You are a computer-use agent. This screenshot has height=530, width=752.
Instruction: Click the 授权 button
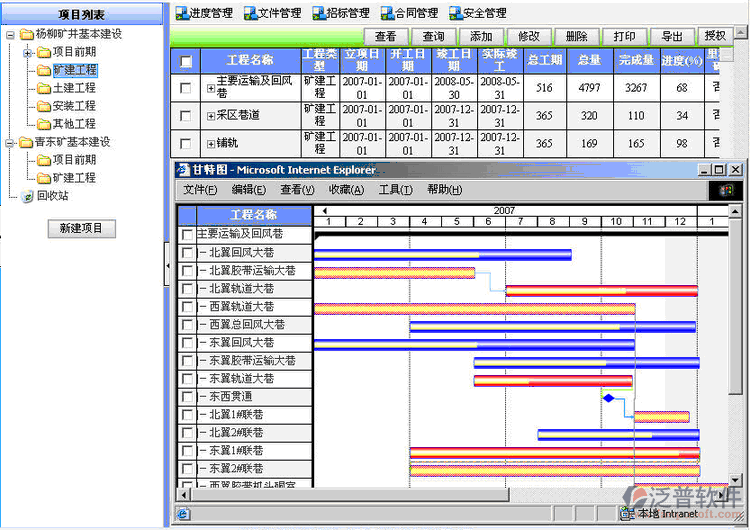[x=715, y=36]
